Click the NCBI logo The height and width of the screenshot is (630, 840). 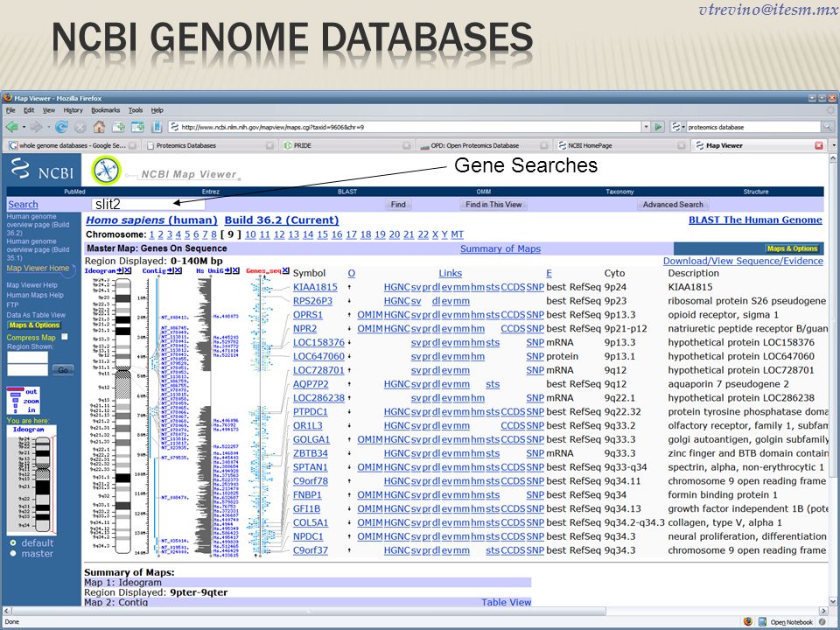pyautogui.click(x=42, y=170)
